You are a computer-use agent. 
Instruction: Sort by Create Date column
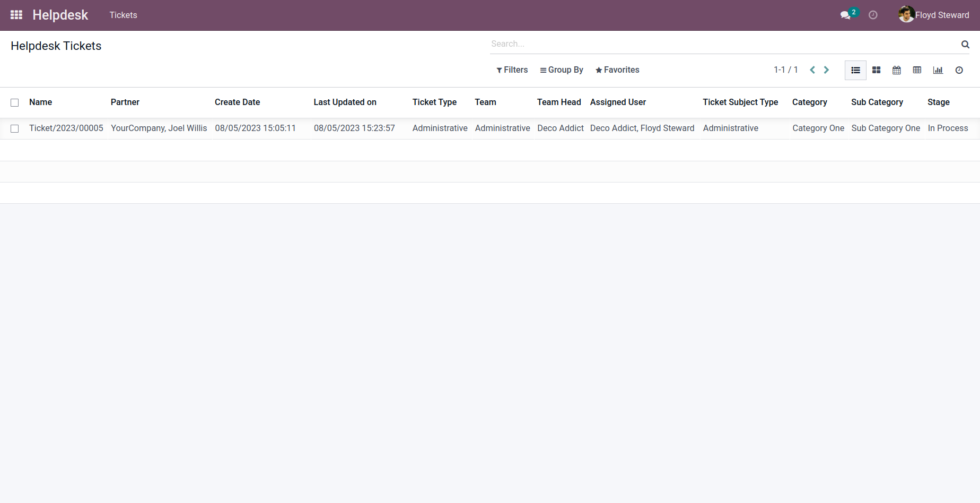[x=238, y=102]
